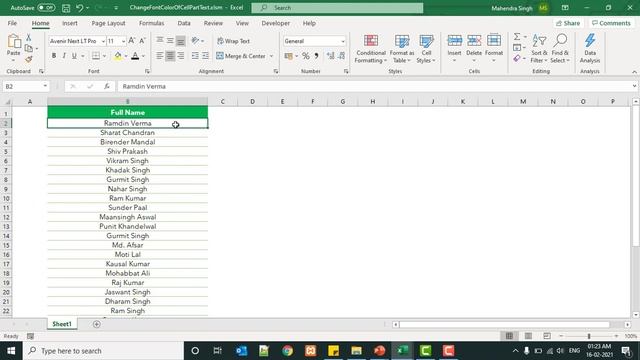Click the Save icon in title bar

point(66,8)
